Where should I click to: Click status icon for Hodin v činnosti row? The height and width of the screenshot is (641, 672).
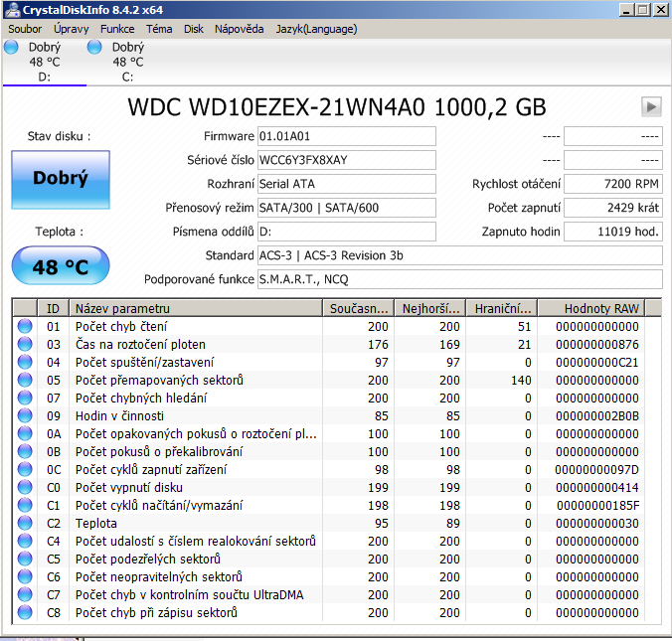(x=25, y=416)
